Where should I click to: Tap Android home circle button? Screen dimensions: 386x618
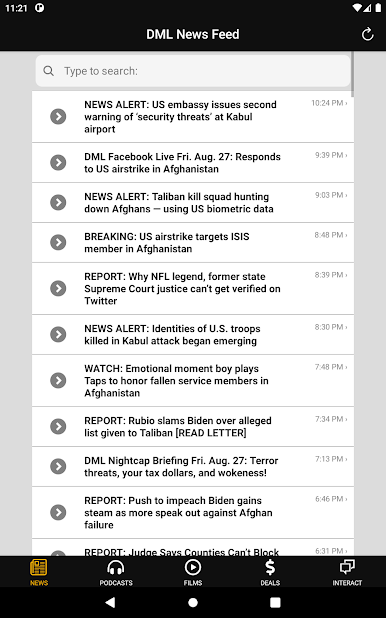click(193, 602)
